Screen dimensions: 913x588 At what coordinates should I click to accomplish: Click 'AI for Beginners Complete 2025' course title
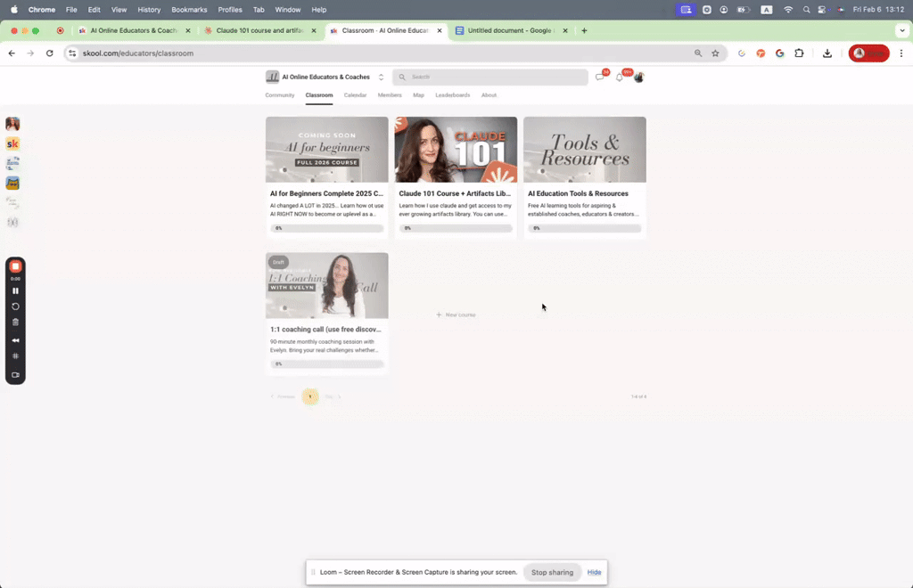click(x=326, y=193)
